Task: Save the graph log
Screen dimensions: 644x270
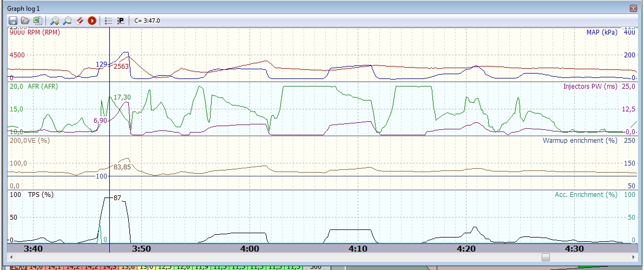Action: [x=13, y=21]
